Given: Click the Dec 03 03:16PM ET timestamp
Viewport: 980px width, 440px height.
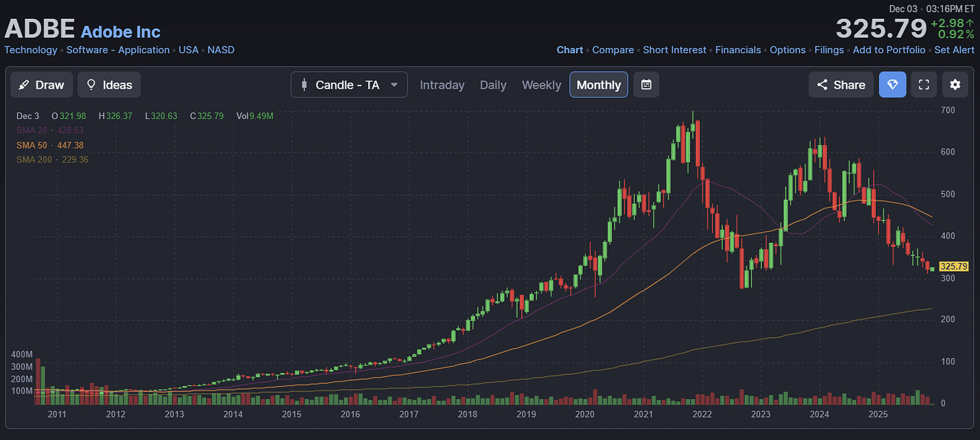Looking at the screenshot, I should coord(932,9).
